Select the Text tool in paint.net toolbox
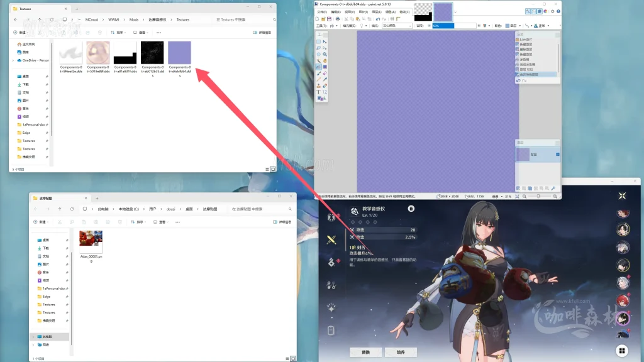Screen dimensions: 644x362 coord(319,92)
